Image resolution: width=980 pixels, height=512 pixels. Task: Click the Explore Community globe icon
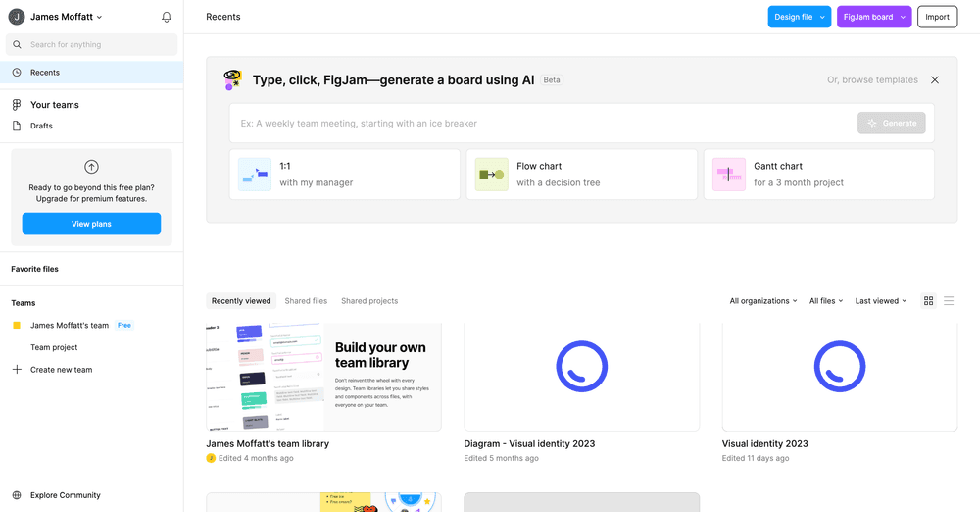point(17,495)
